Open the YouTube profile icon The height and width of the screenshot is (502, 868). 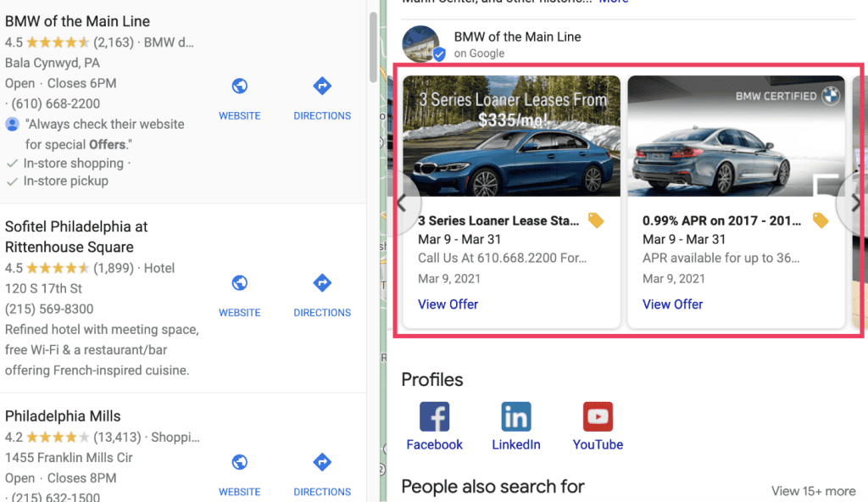[x=598, y=416]
